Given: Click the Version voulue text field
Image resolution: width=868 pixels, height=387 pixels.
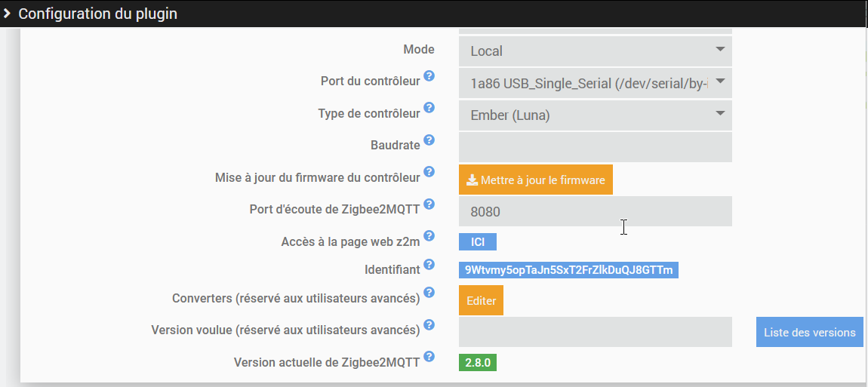Looking at the screenshot, I should click(596, 333).
